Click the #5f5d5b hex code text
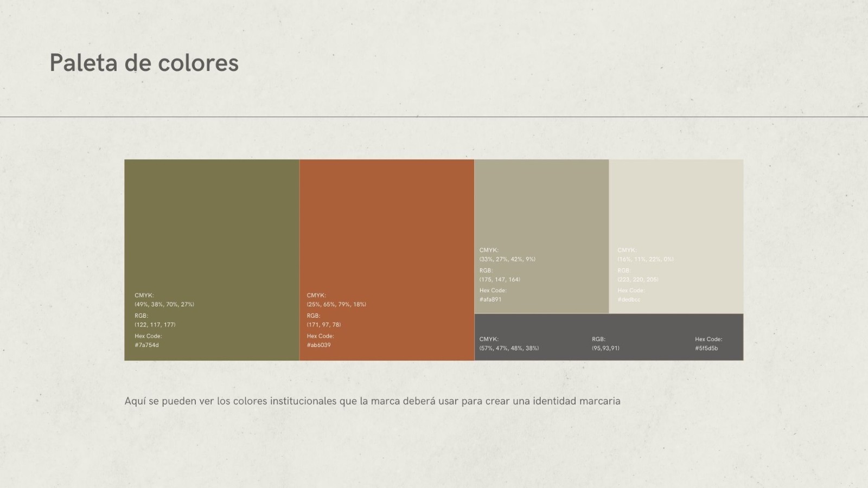This screenshot has height=488, width=868. (706, 349)
